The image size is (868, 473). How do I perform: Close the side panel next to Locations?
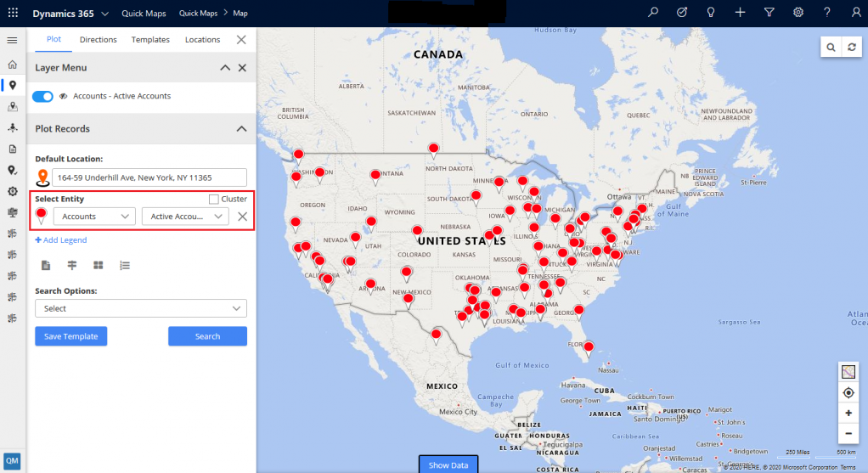point(241,40)
